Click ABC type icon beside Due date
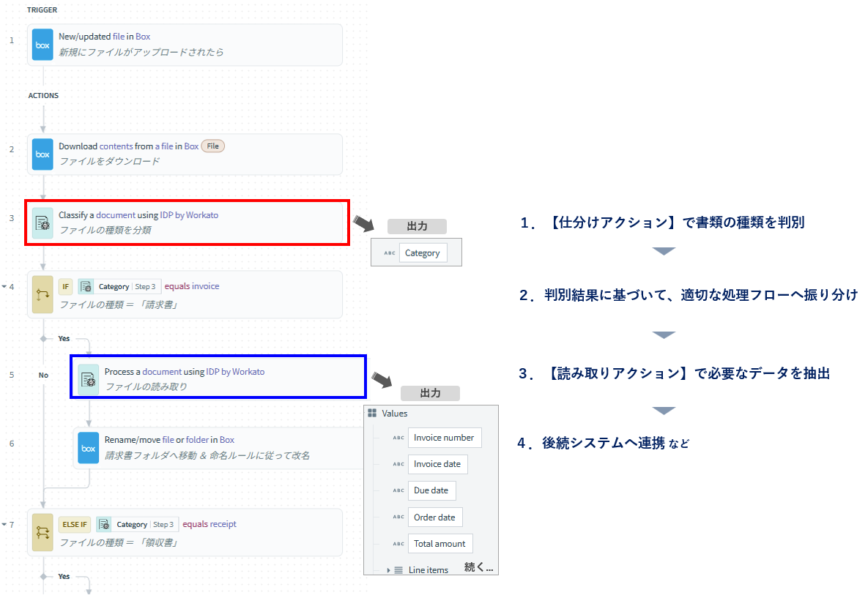Image resolution: width=868 pixels, height=598 pixels. [x=398, y=490]
